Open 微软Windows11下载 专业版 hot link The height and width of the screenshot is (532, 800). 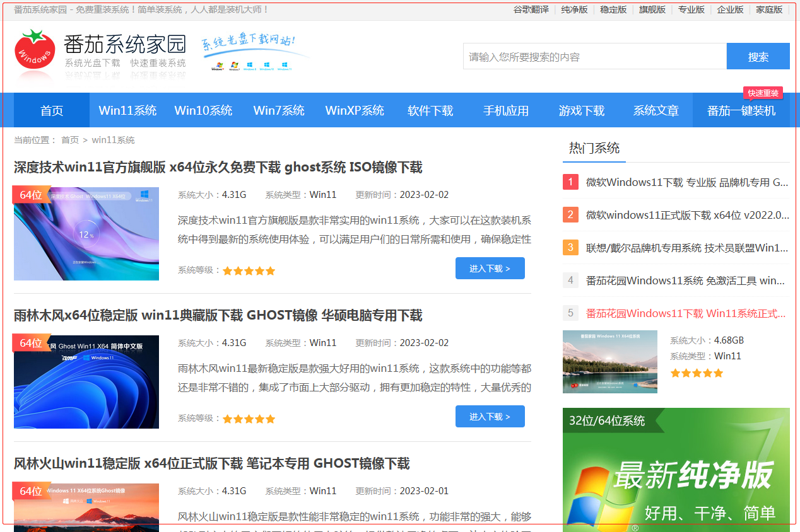pos(687,182)
